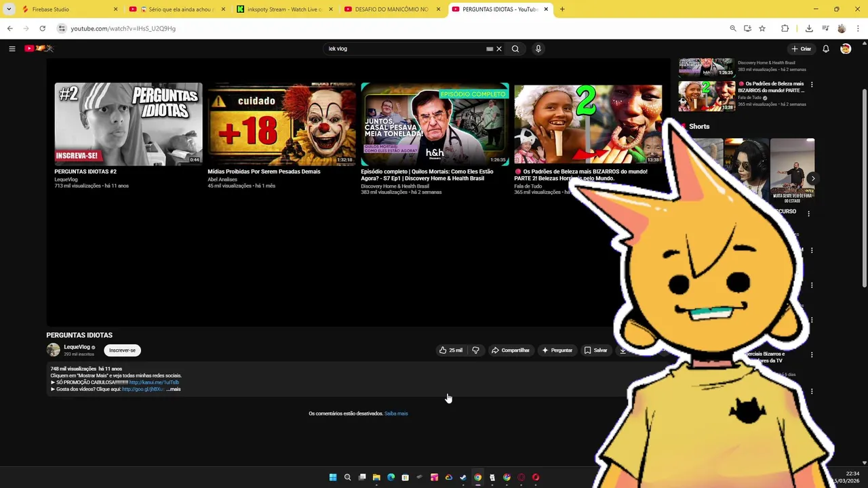This screenshot has height=488, width=868.
Task: Switch to DESAFIO DO MANICÔMIO tab
Action: pos(392,9)
